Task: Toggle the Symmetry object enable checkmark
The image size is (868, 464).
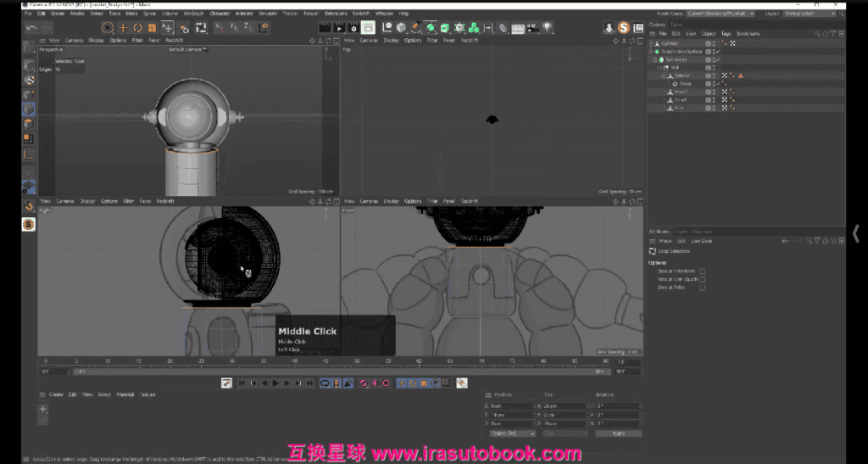Action: click(717, 59)
